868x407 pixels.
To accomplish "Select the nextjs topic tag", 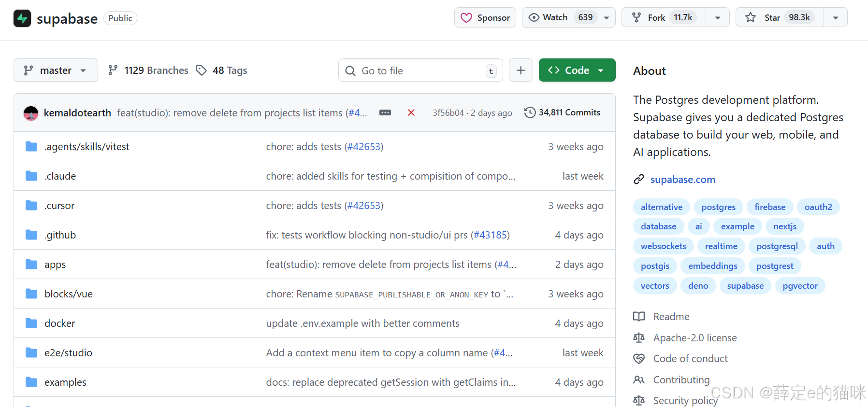I will click(784, 226).
